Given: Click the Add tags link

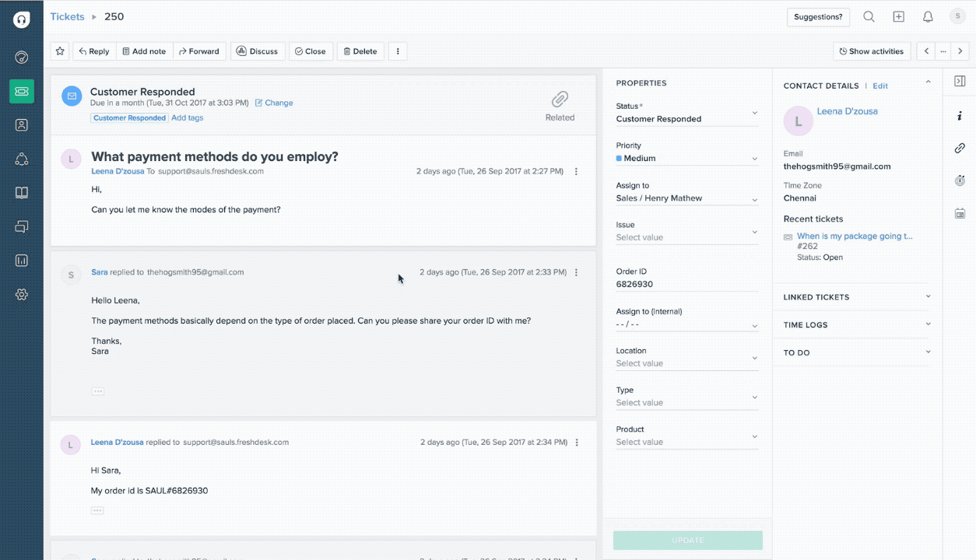Looking at the screenshot, I should click(x=187, y=118).
